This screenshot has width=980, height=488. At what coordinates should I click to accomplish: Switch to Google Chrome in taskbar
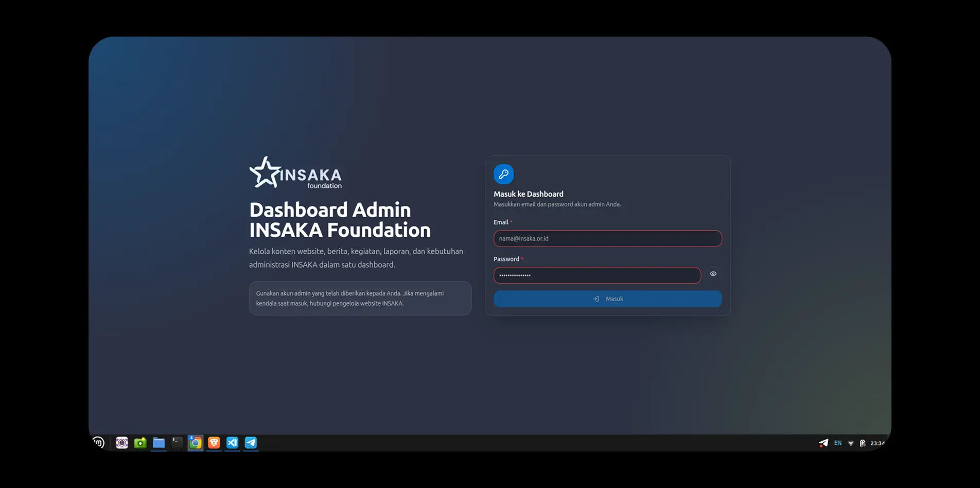point(196,443)
